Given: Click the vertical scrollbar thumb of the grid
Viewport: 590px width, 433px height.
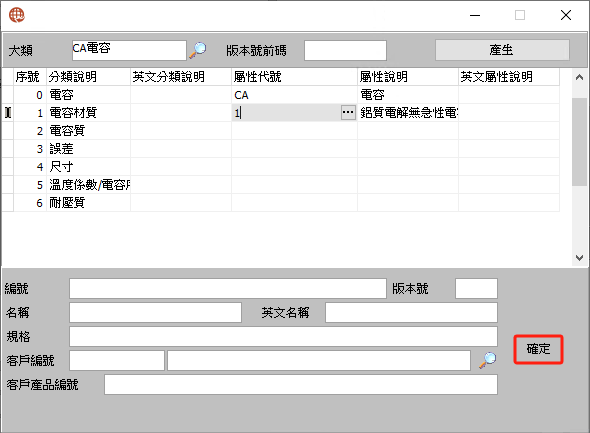Looking at the screenshot, I should (579, 141).
